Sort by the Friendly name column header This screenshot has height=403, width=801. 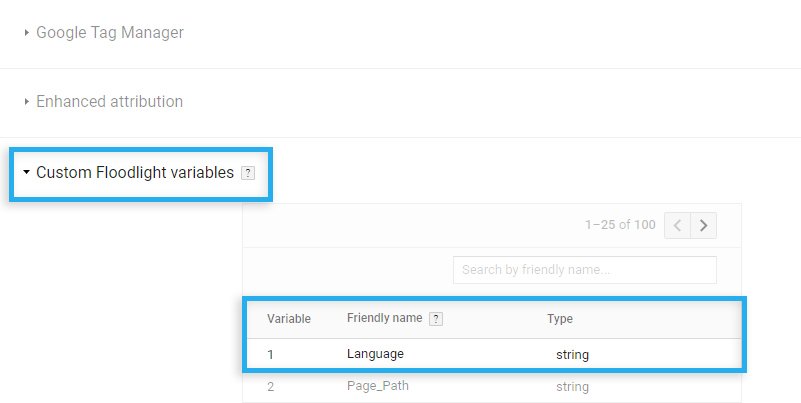click(385, 318)
